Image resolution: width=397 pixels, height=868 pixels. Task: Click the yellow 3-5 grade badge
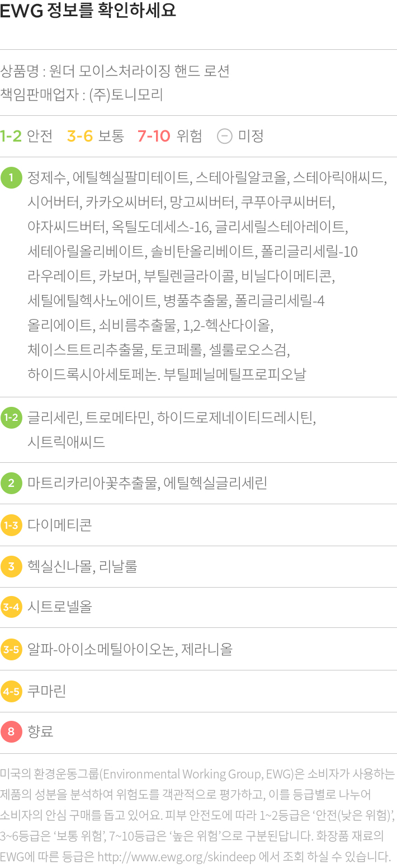(x=11, y=649)
